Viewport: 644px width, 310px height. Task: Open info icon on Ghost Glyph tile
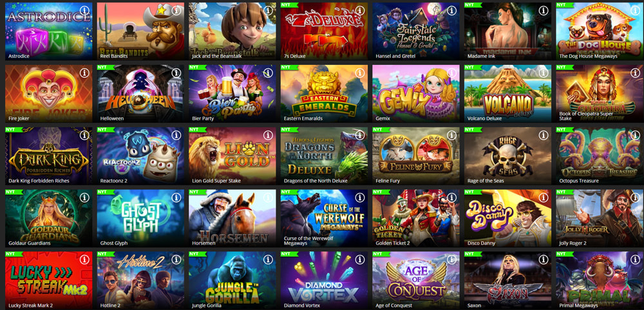[x=176, y=197]
